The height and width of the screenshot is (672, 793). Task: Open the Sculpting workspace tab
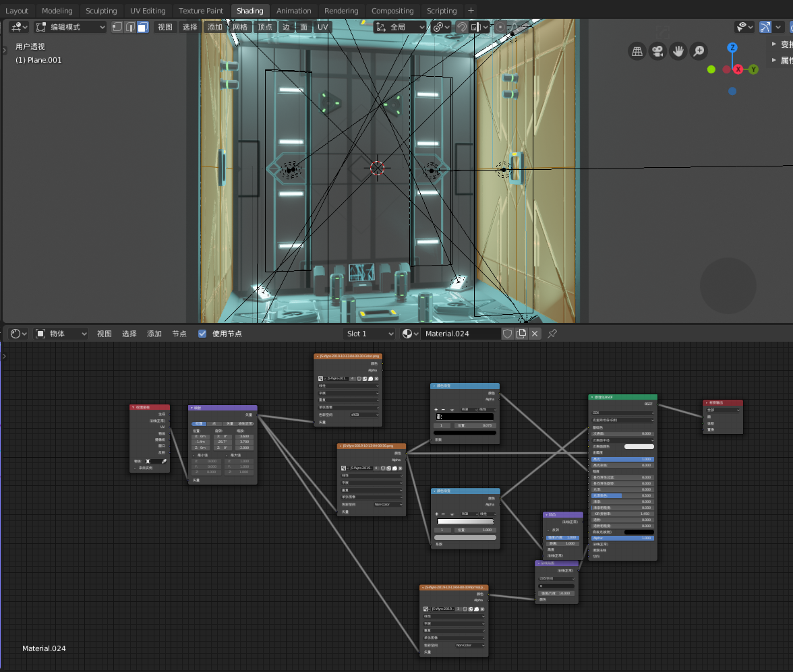click(x=101, y=11)
